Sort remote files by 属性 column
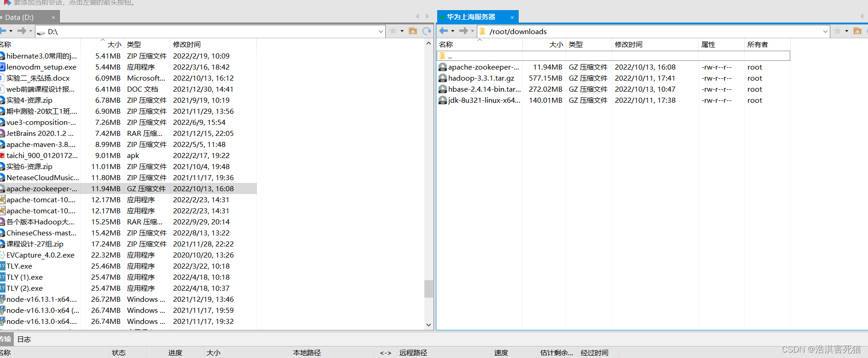 click(x=708, y=45)
